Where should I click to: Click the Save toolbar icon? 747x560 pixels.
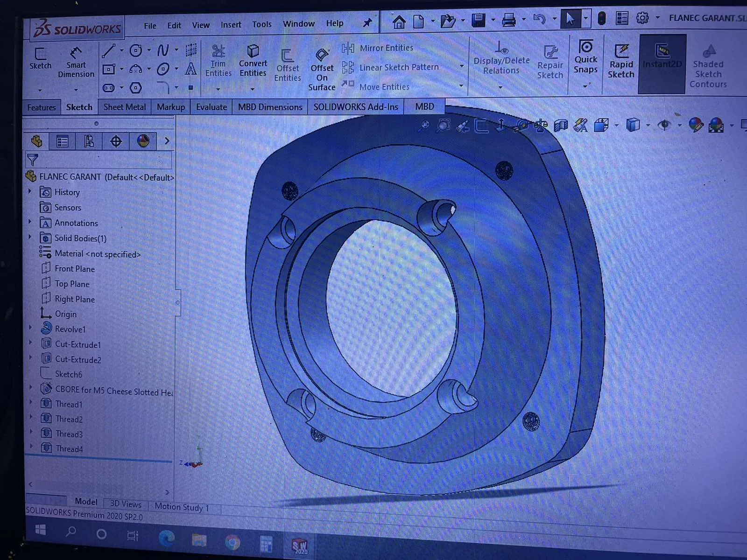[x=479, y=20]
